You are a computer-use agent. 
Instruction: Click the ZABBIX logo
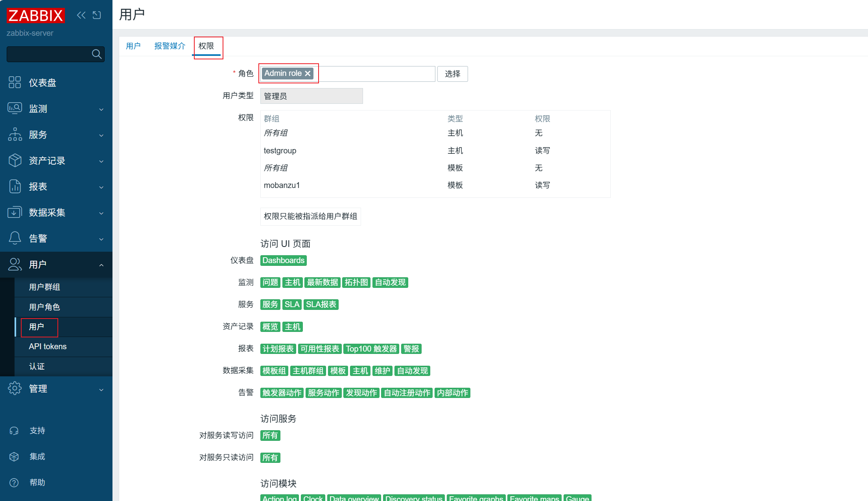(x=35, y=16)
